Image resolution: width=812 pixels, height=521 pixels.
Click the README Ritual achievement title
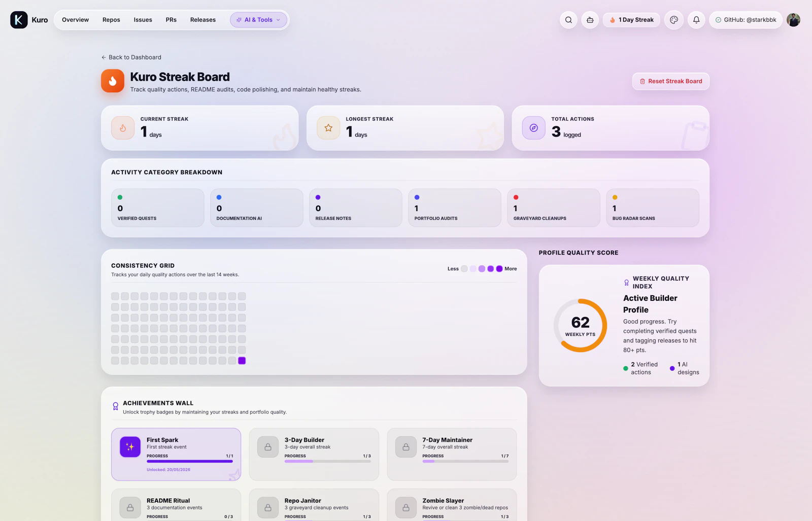(168, 501)
